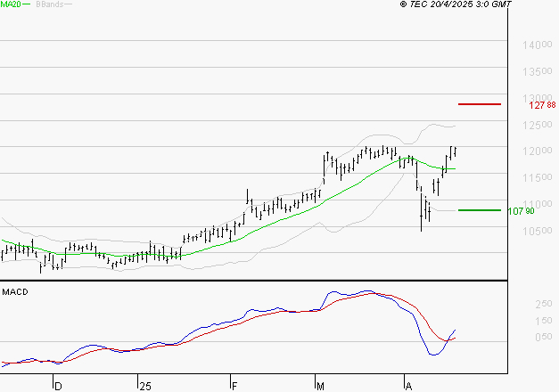
Task: Click the 12000 price axis label
Action: (538, 151)
